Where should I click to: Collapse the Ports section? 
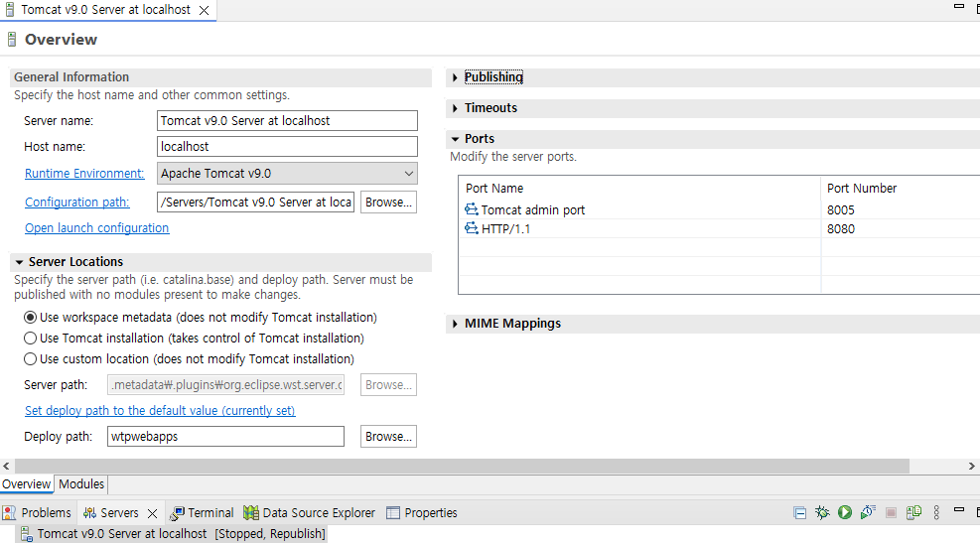coord(455,139)
